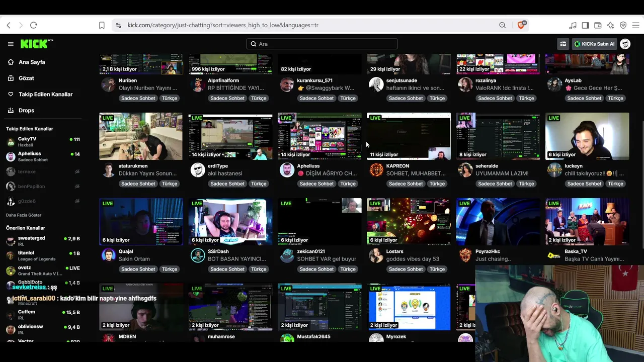Image resolution: width=644 pixels, height=362 pixels.
Task: Open Quajal's channel avatar
Action: 108,255
